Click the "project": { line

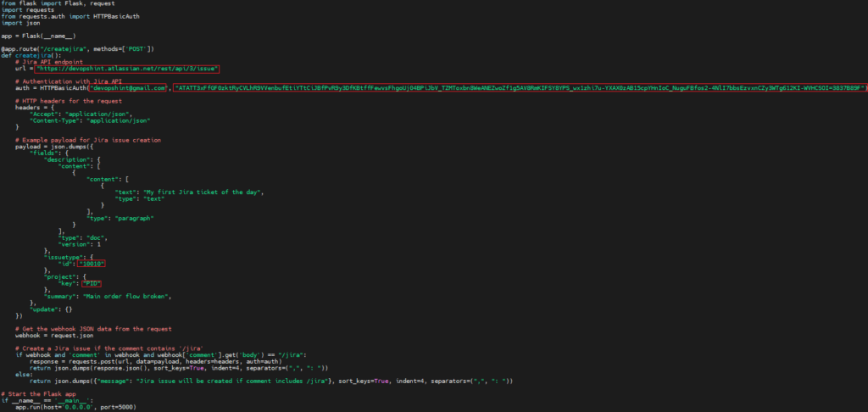pyautogui.click(x=64, y=276)
